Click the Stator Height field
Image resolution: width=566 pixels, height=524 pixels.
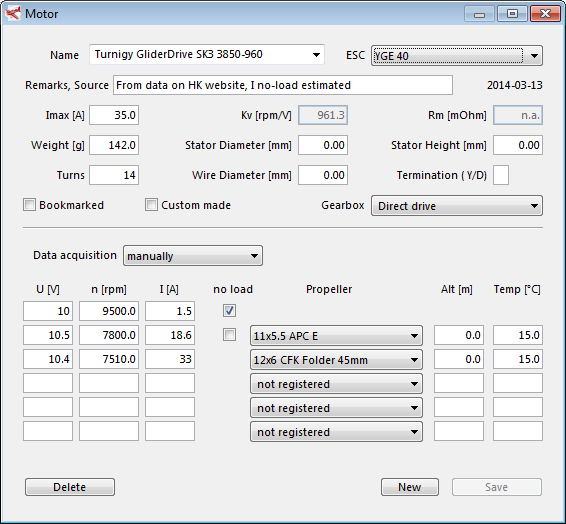(x=518, y=145)
